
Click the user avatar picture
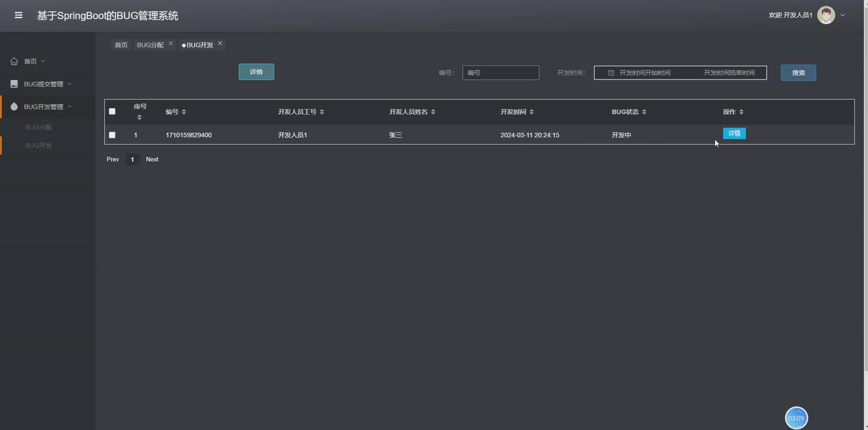826,15
